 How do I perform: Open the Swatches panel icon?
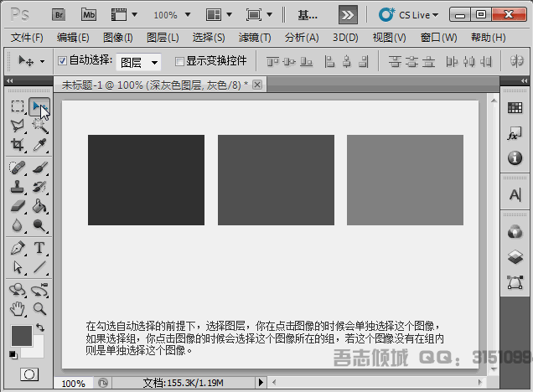tap(515, 108)
